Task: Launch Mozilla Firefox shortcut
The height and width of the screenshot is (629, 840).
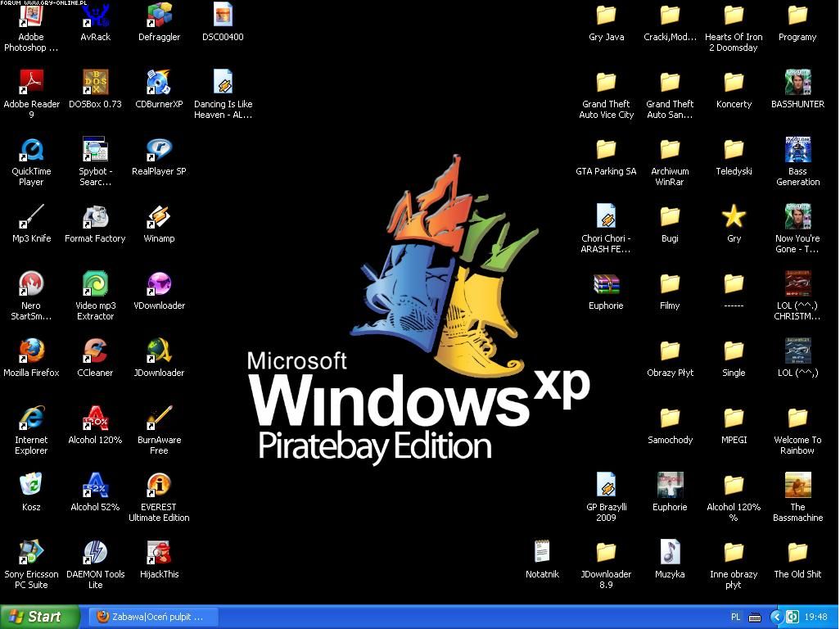Action: tap(31, 351)
